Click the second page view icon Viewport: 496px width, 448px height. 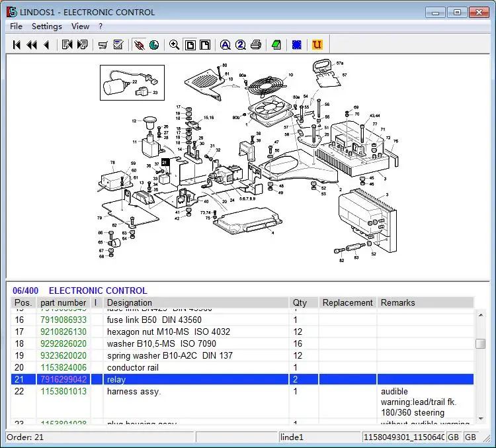coord(205,45)
